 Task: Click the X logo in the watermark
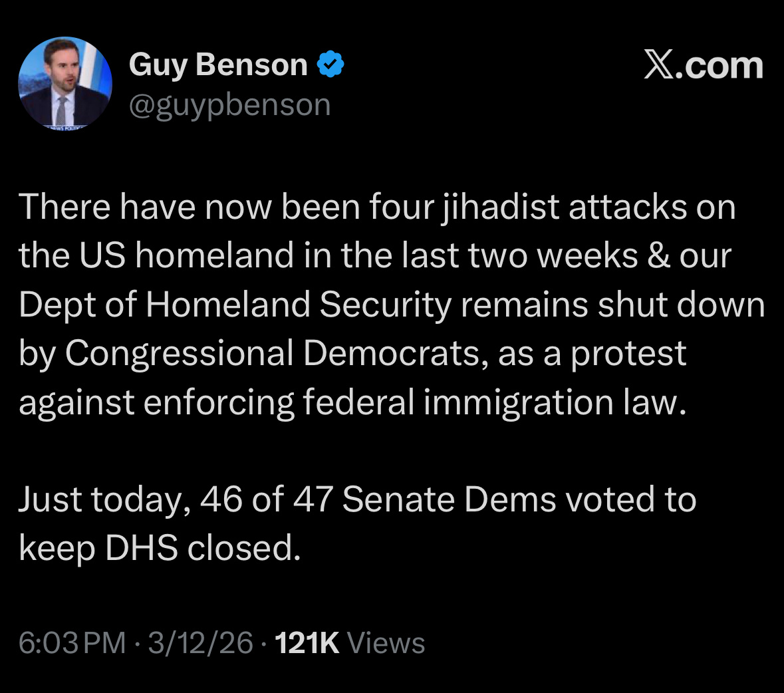(658, 65)
